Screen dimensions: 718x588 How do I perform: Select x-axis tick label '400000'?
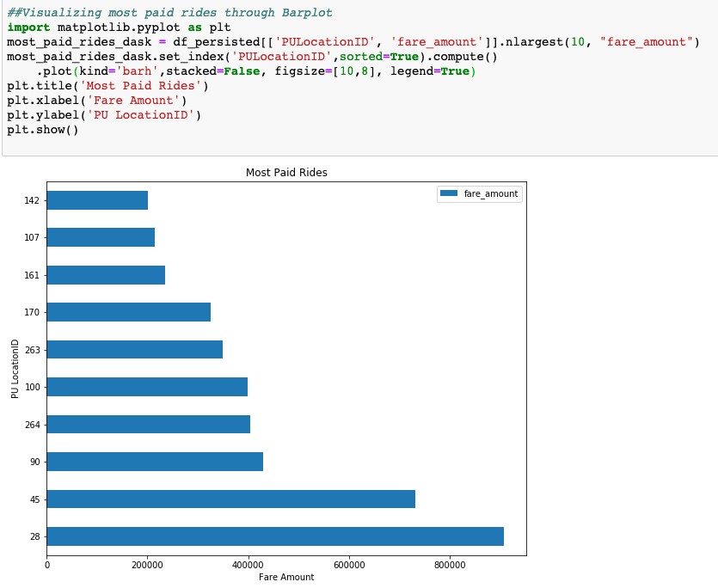pyautogui.click(x=249, y=565)
